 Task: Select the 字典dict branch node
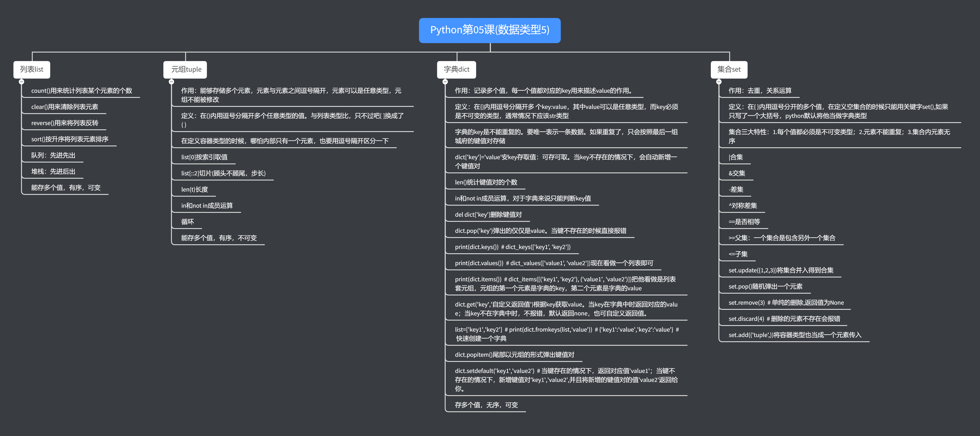[456, 69]
